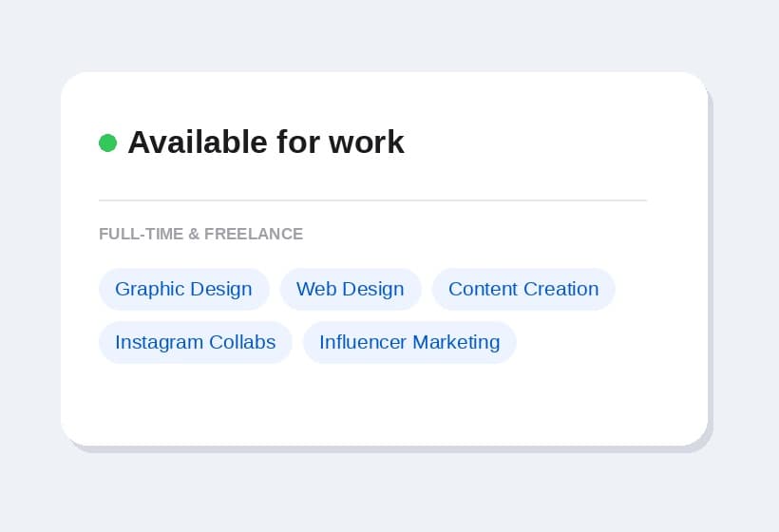
Task: Select the Influencer Marketing tag
Action: coord(409,342)
